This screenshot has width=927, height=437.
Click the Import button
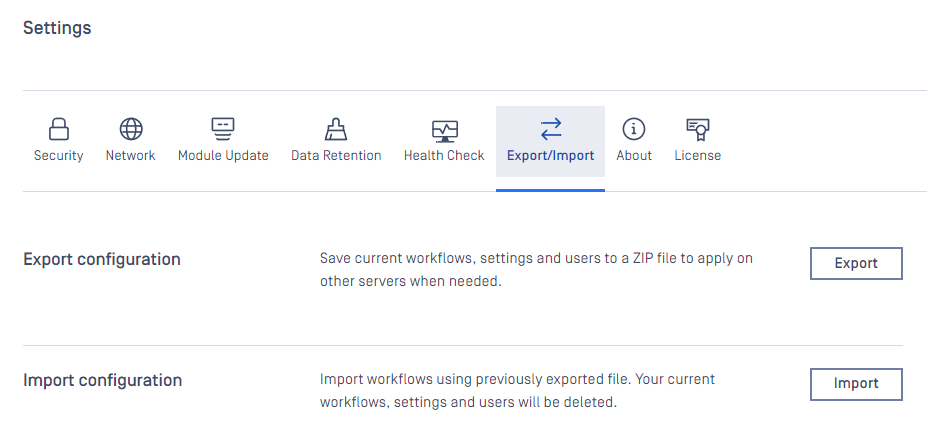coord(856,384)
